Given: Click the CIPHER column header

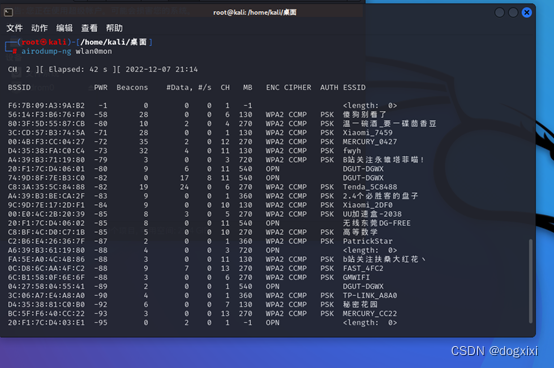Looking at the screenshot, I should 297,87.
